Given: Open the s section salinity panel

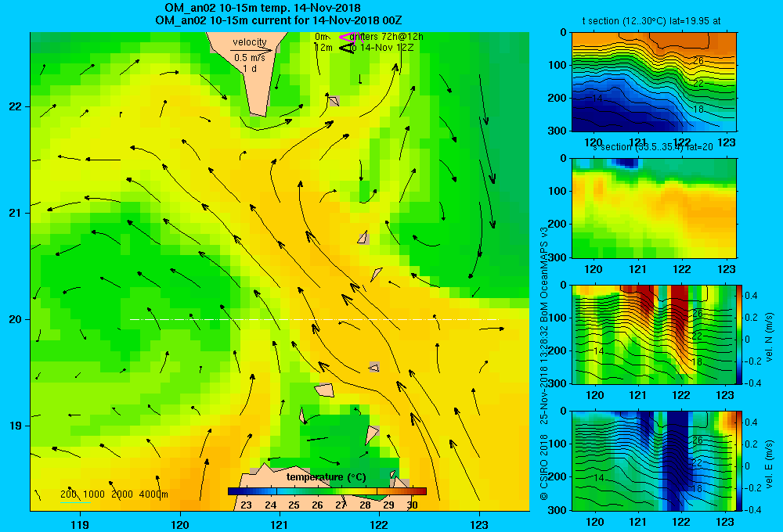Looking at the screenshot, I should [x=654, y=208].
